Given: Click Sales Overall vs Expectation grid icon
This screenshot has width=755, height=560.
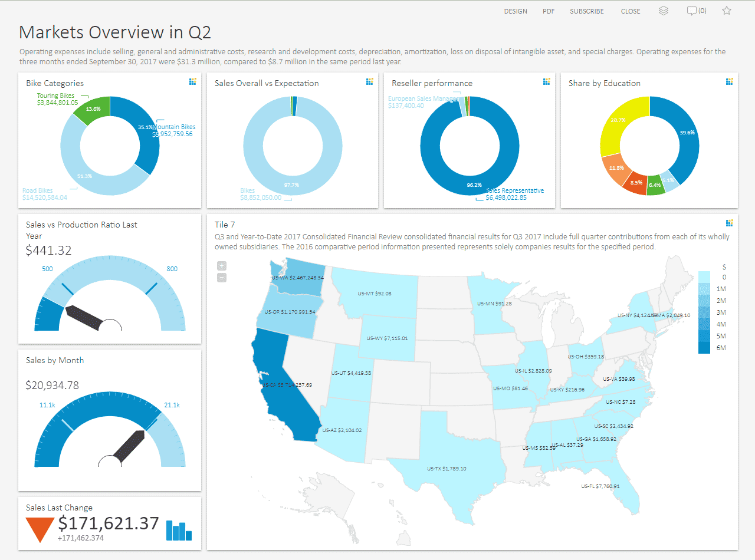Looking at the screenshot, I should click(369, 81).
